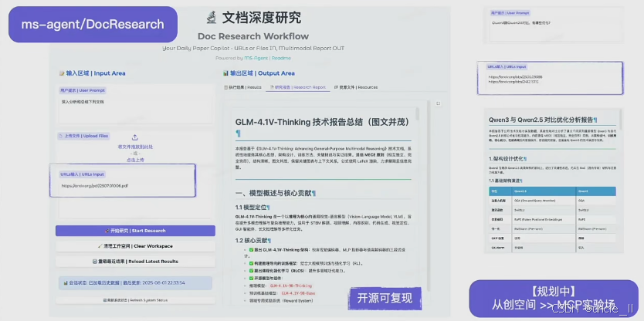Click the GLM-4.1V-Thinking 技术报告总结 title
Screen dimensions: 644x321
pyautogui.click(x=323, y=122)
